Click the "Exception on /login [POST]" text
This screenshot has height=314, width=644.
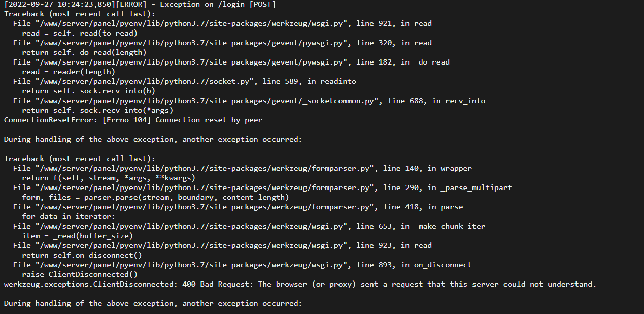[x=218, y=5]
